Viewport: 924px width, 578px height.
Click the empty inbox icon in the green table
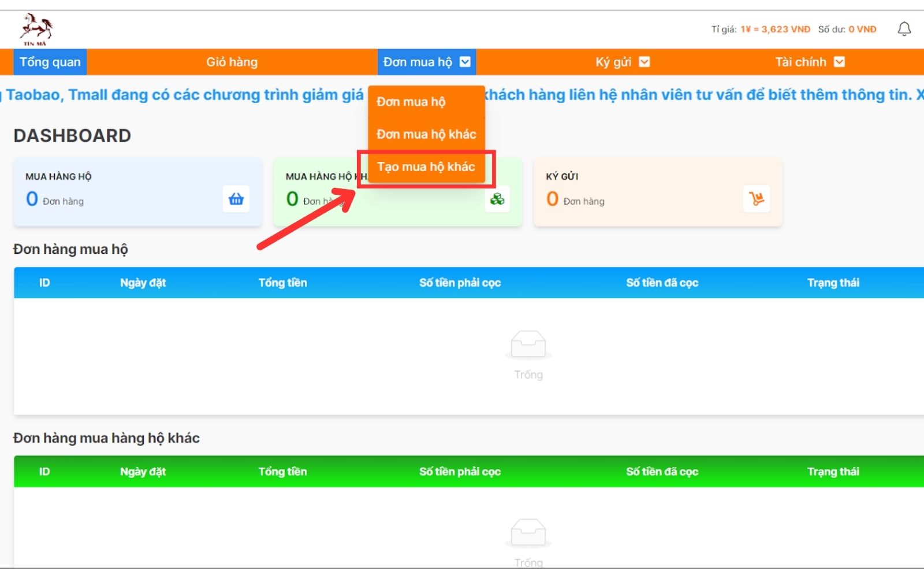(528, 533)
